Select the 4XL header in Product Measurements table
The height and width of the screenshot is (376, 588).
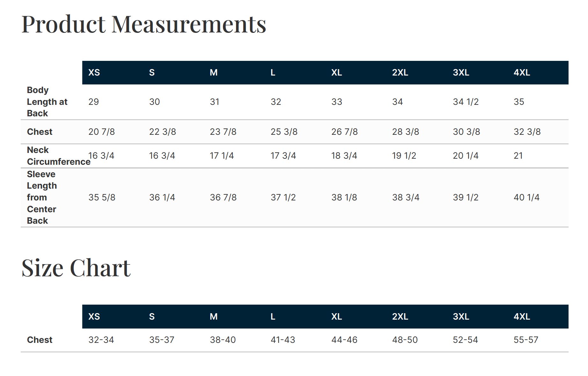(522, 73)
